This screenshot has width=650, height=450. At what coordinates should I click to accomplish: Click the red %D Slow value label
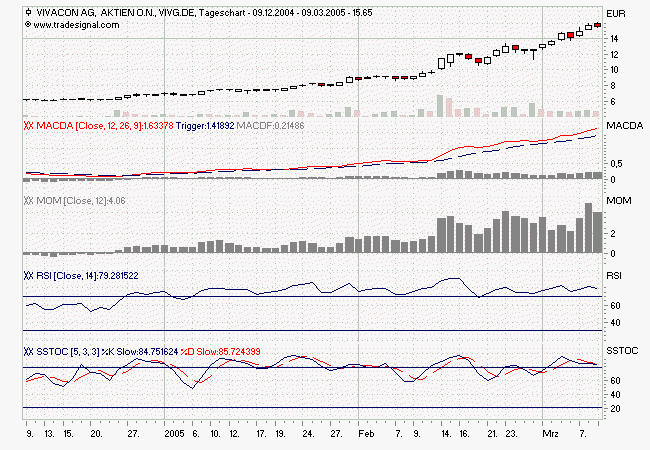tap(230, 351)
